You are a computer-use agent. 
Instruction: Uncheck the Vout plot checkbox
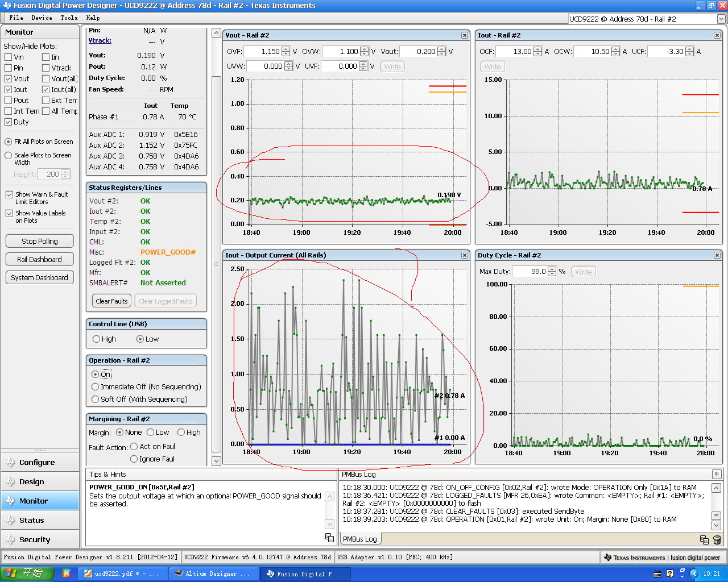(9, 78)
